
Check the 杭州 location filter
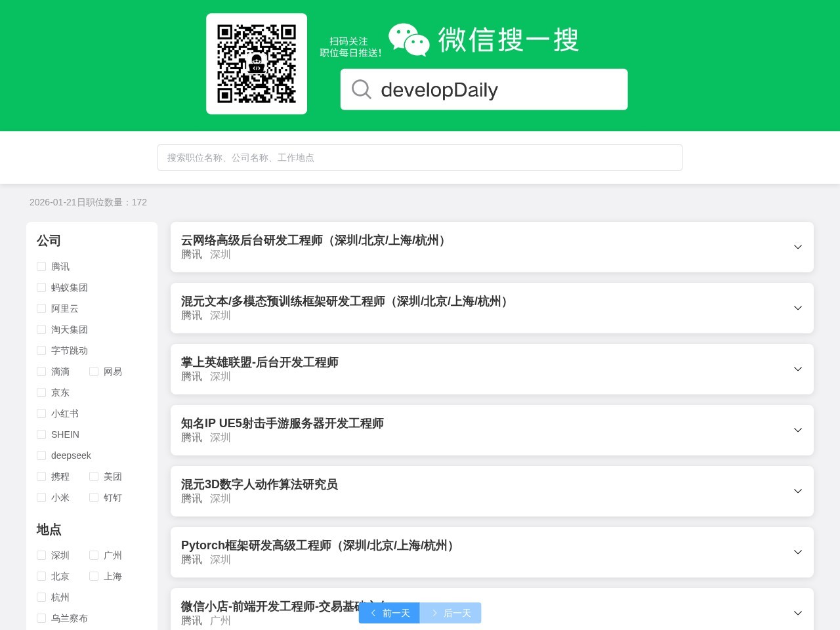[x=41, y=597]
